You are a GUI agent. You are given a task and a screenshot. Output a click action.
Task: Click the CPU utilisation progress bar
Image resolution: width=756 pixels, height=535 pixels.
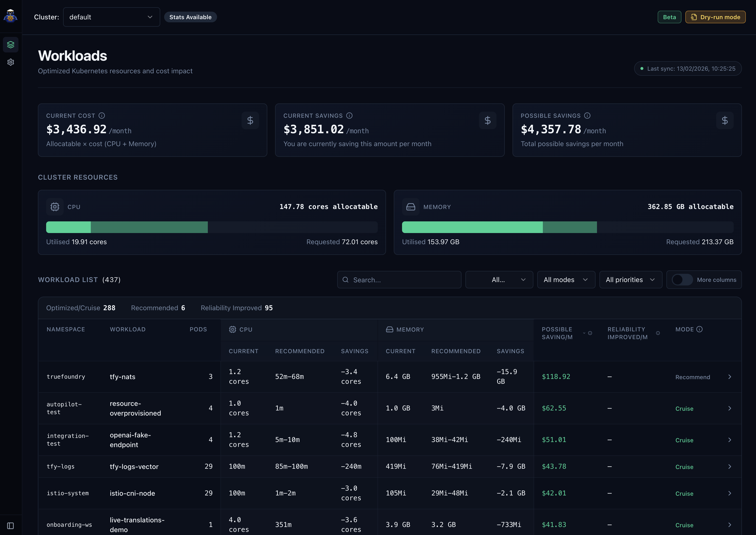click(x=211, y=227)
